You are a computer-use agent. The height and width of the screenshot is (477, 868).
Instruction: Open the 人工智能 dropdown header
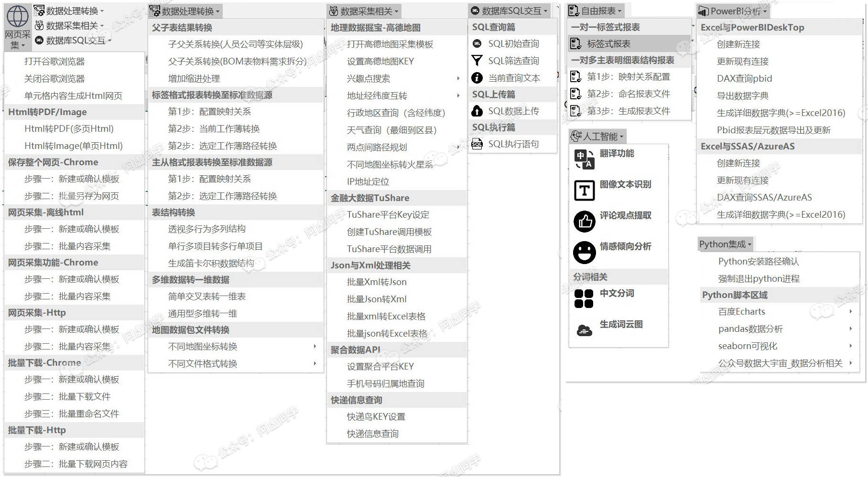[x=597, y=136]
